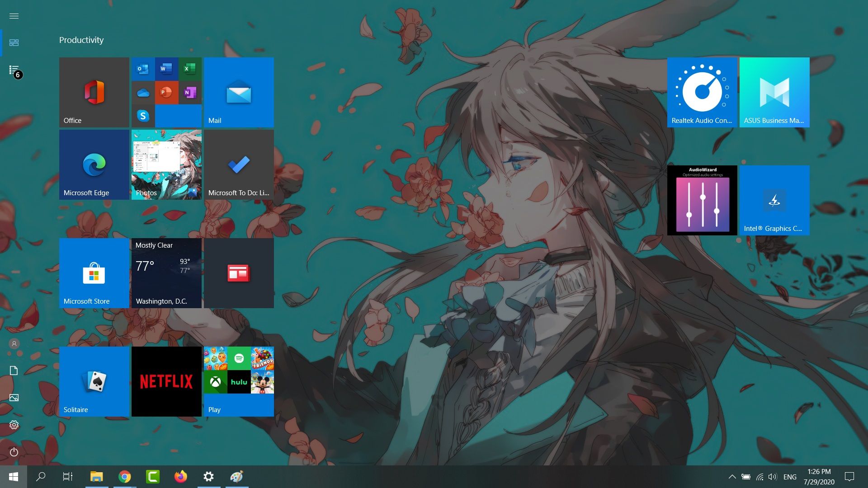Open taskbar Search
Viewport: 868px width, 488px height.
41,477
